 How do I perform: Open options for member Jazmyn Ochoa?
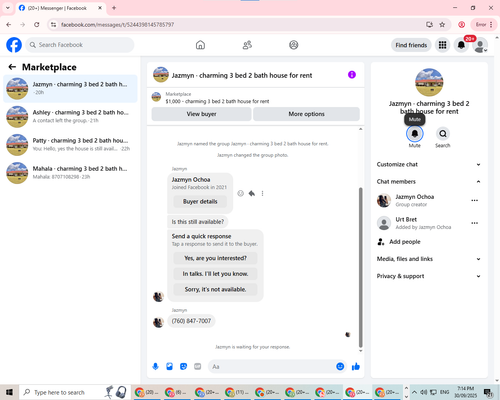[475, 200]
